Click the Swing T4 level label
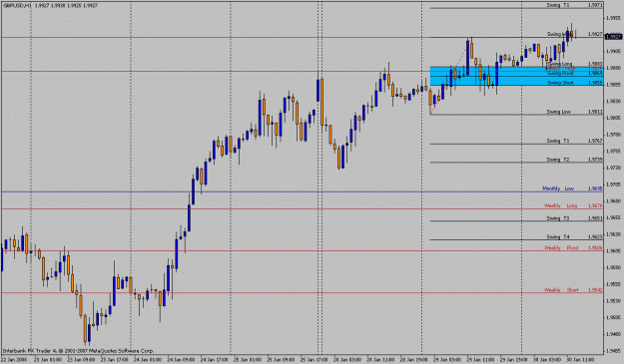Viewport: 624px width, 364px height. [x=558, y=236]
